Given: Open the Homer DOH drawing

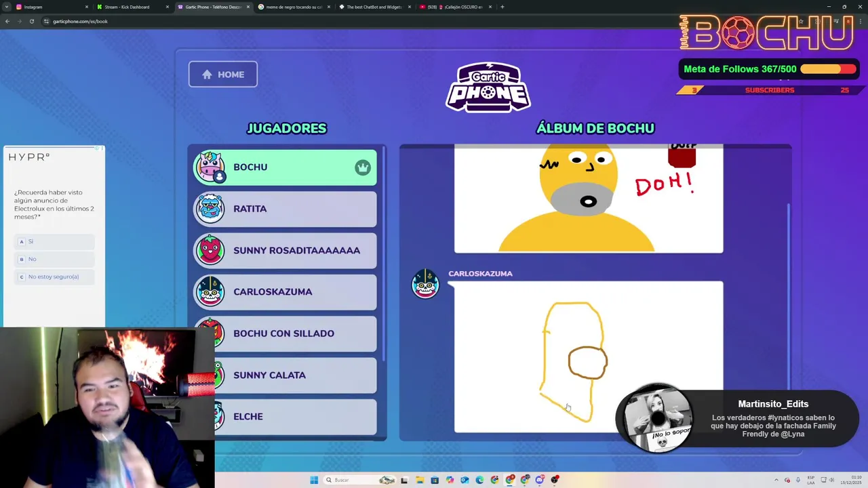Looking at the screenshot, I should point(589,199).
